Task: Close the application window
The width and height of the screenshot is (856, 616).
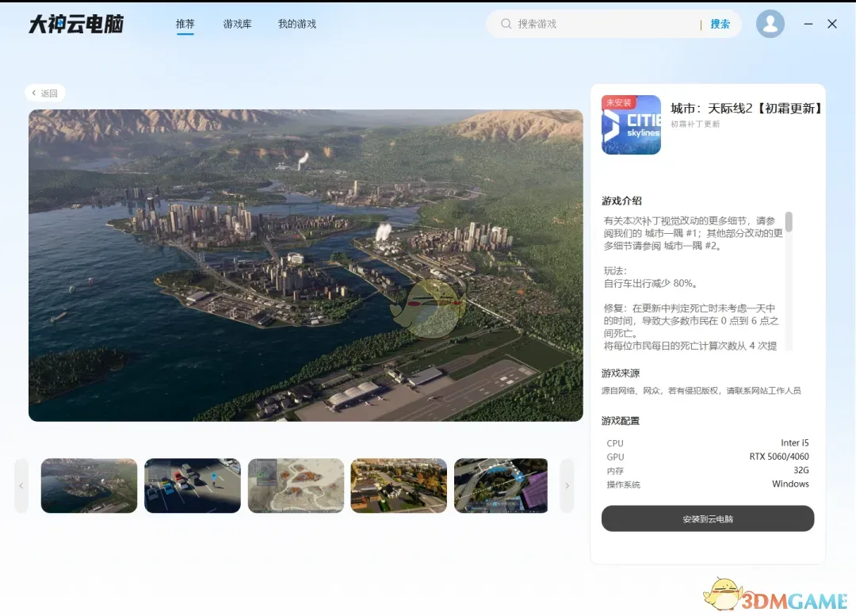Action: click(x=832, y=24)
